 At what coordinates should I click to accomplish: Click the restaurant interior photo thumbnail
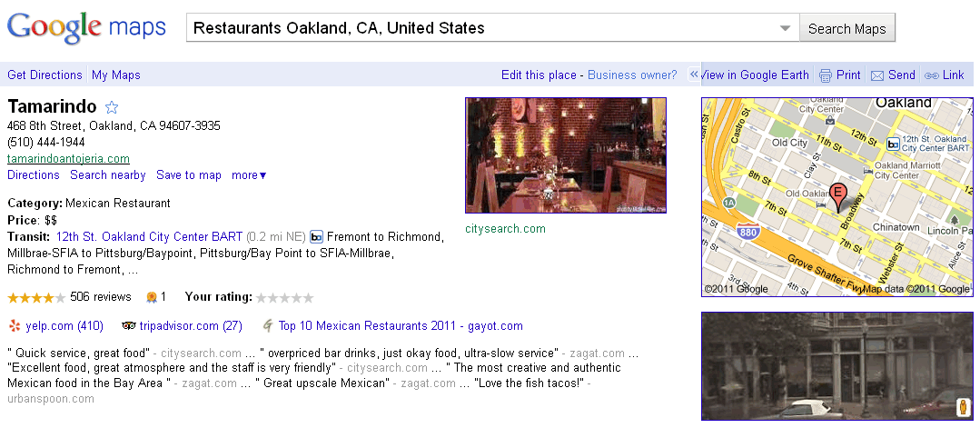pos(566,155)
